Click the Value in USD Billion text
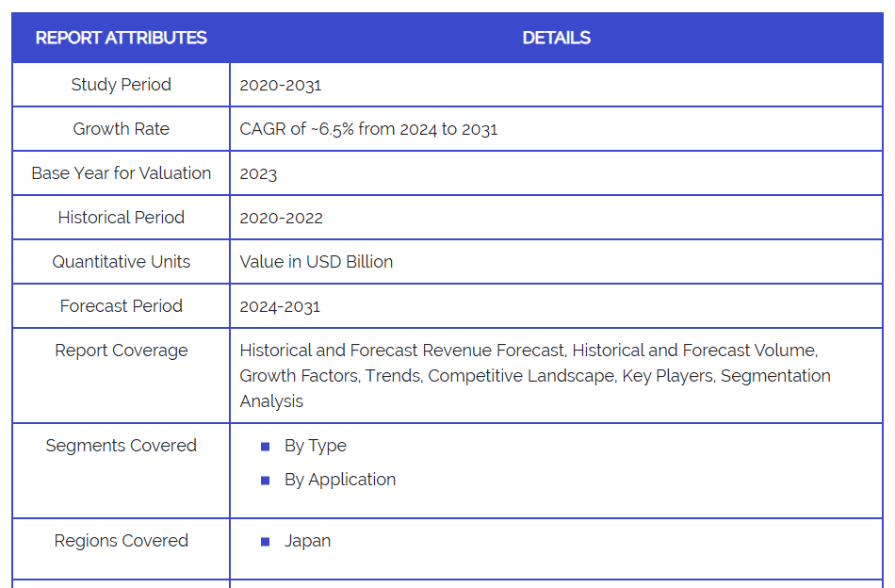The image size is (895, 588). tap(317, 262)
